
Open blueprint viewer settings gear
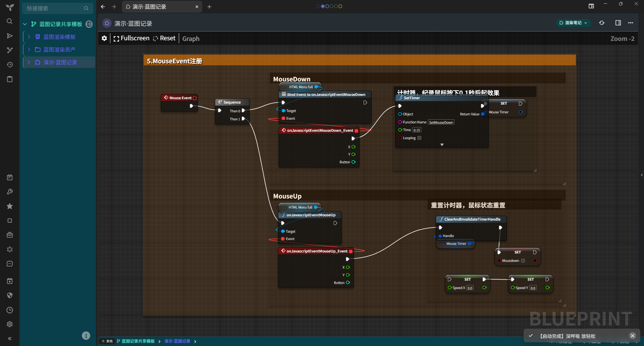point(104,38)
